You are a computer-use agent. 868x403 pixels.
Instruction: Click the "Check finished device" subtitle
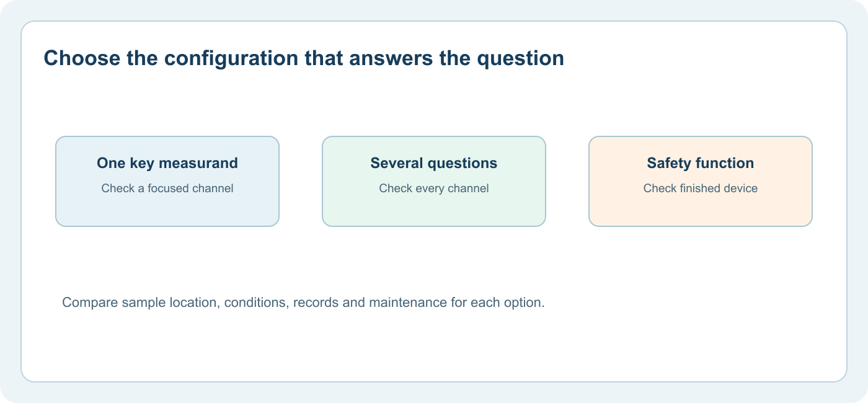tap(701, 188)
